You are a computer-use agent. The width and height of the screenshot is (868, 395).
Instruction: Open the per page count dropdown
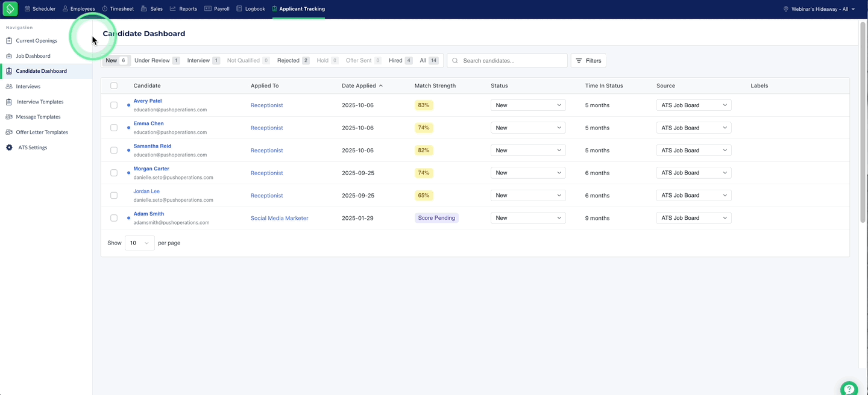[x=140, y=243]
